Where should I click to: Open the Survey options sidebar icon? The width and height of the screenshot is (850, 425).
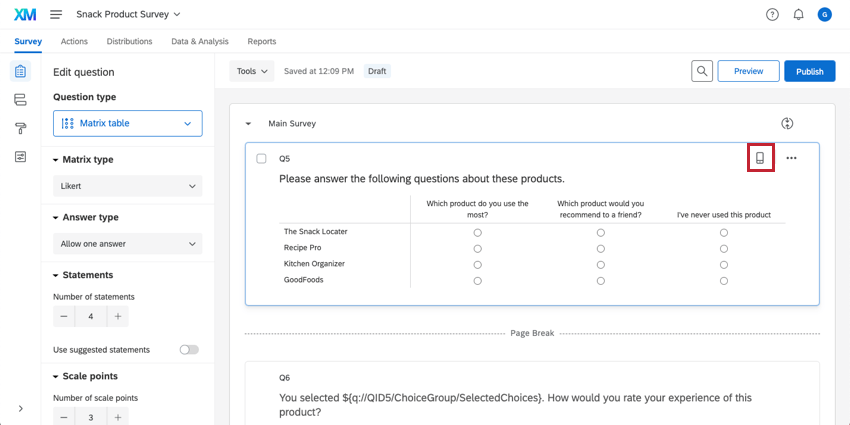(20, 157)
